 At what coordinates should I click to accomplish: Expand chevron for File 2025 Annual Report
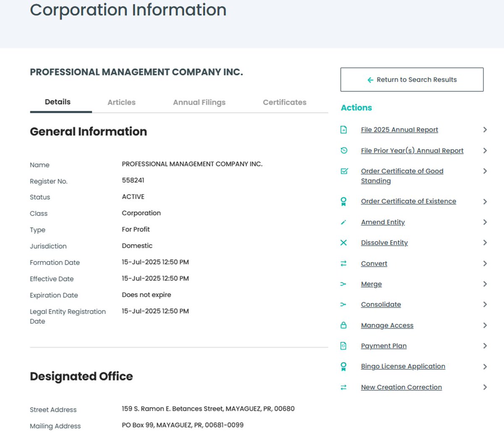tap(485, 130)
